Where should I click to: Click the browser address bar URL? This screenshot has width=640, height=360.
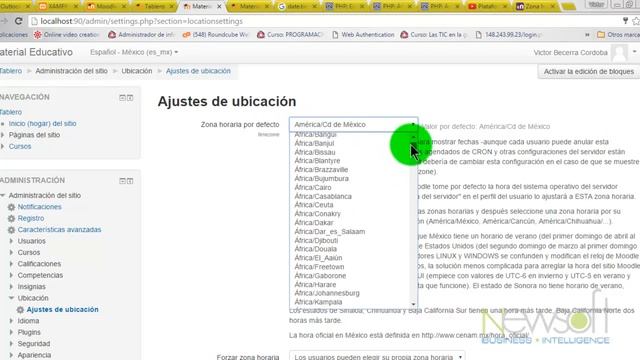point(142,21)
